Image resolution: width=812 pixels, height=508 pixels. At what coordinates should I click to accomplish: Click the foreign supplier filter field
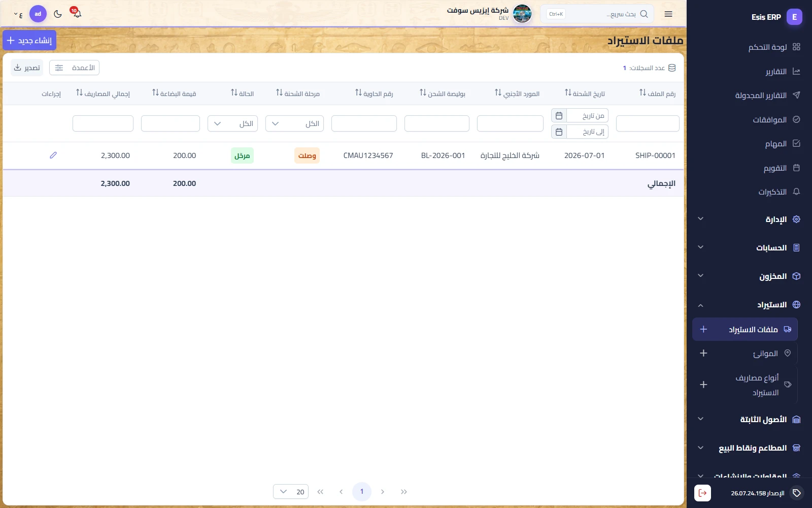(510, 123)
